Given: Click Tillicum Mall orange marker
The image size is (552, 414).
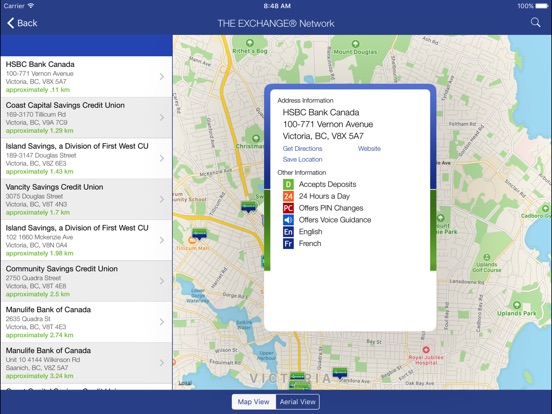Looking at the screenshot, I should click(x=192, y=240).
